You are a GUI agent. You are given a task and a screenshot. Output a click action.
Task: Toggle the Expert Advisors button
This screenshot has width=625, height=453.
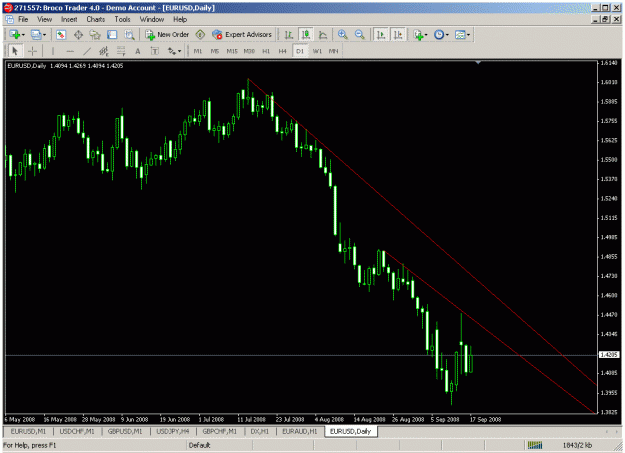coord(242,35)
